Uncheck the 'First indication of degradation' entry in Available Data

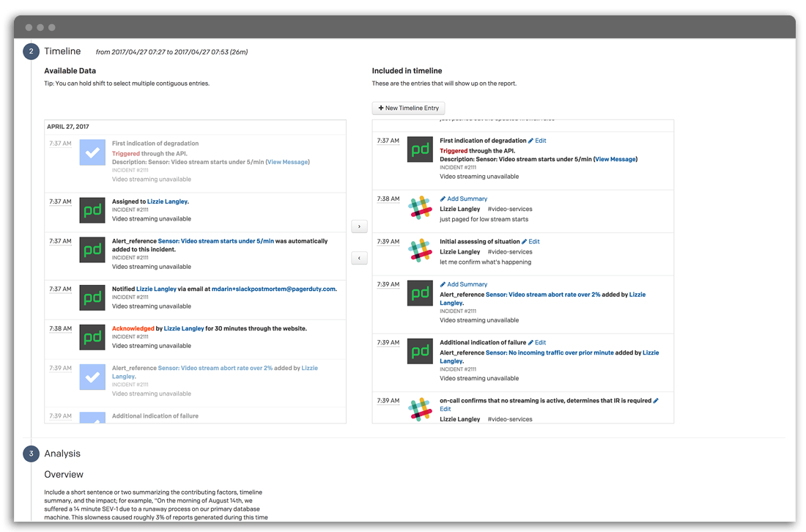click(x=92, y=152)
